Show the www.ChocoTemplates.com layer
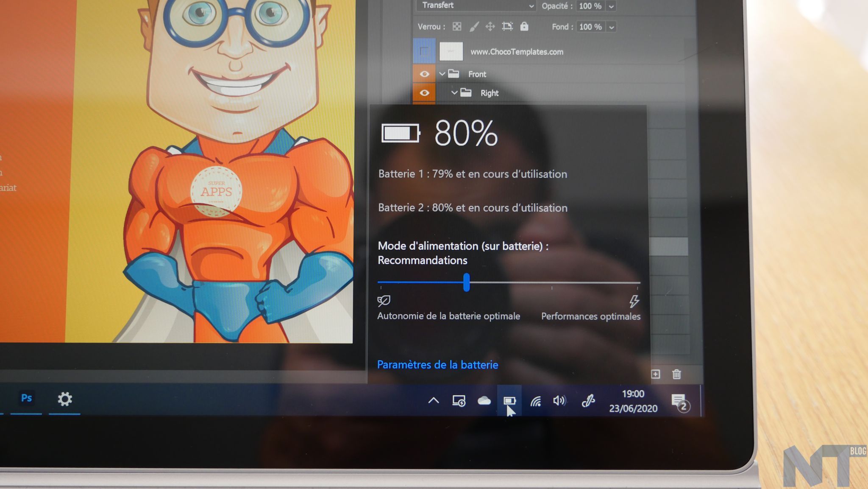 [x=424, y=52]
